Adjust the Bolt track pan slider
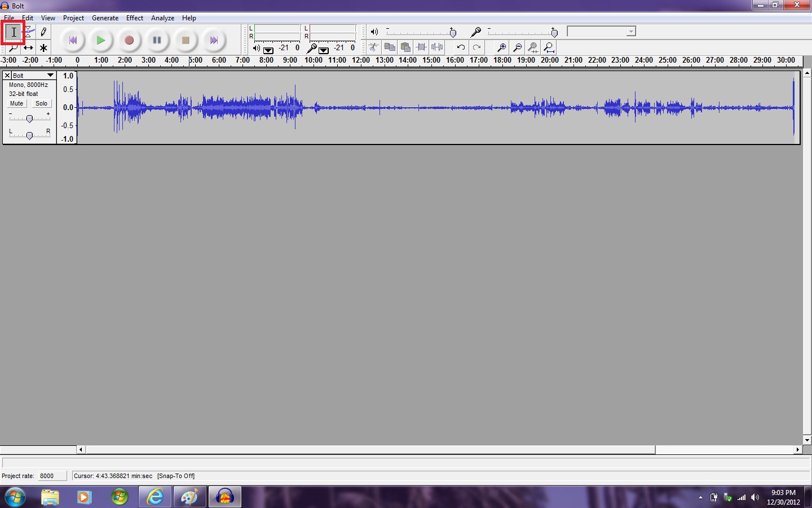This screenshot has height=508, width=812. pyautogui.click(x=29, y=134)
